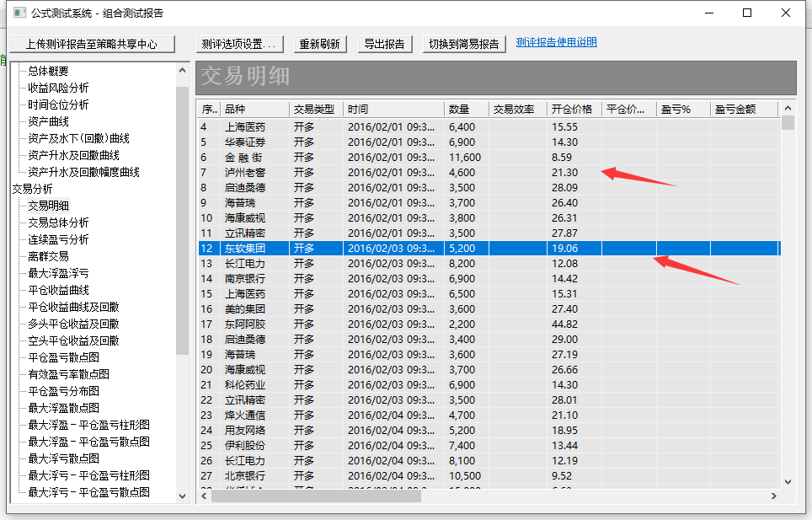Select 交易明细 in the tree
812x520 pixels.
click(x=48, y=206)
